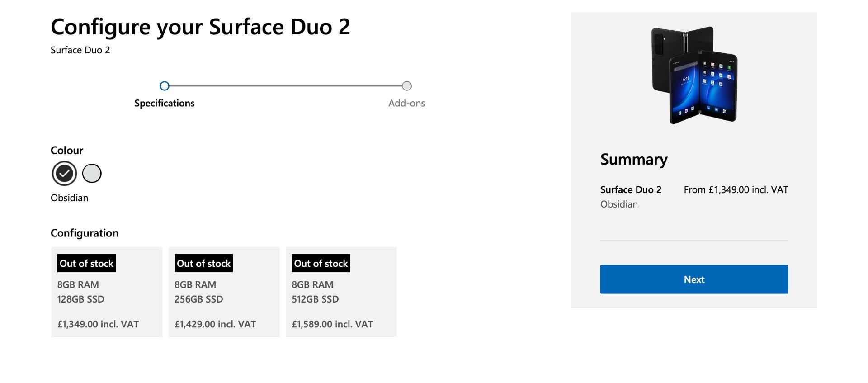The image size is (868, 383).
Task: Open the Specifications step label
Action: tap(165, 103)
